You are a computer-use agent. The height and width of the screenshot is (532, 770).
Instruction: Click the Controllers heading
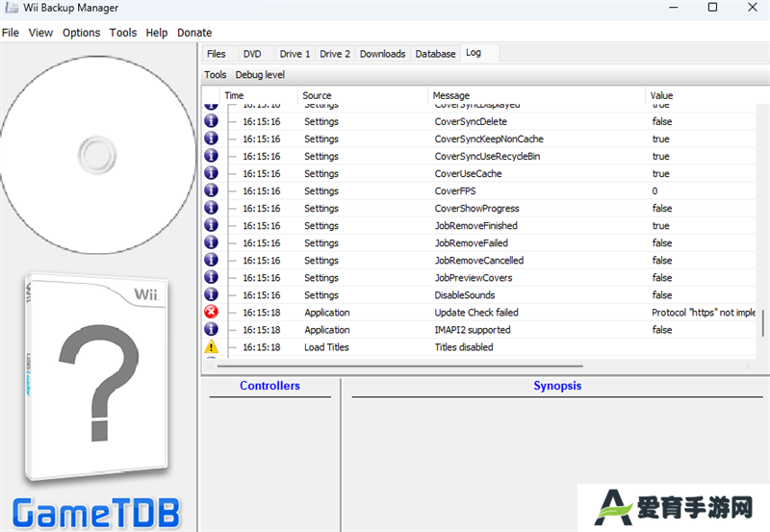point(269,386)
